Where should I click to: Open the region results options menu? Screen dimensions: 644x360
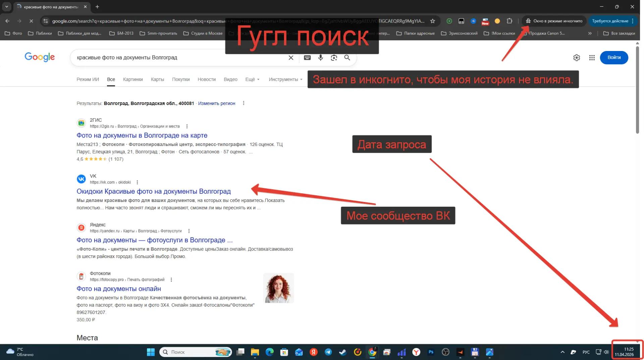pos(244,103)
